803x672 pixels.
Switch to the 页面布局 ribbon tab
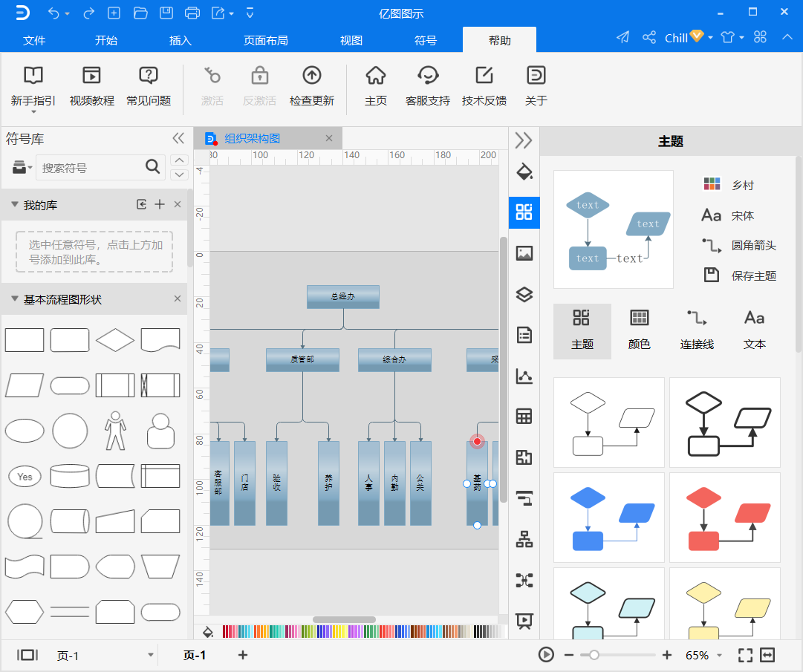[x=266, y=40]
